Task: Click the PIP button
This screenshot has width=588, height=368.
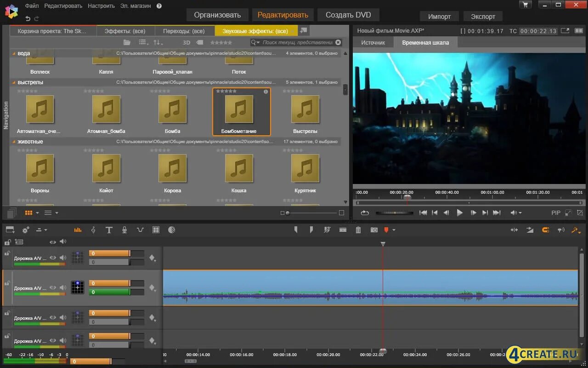Action: (556, 213)
